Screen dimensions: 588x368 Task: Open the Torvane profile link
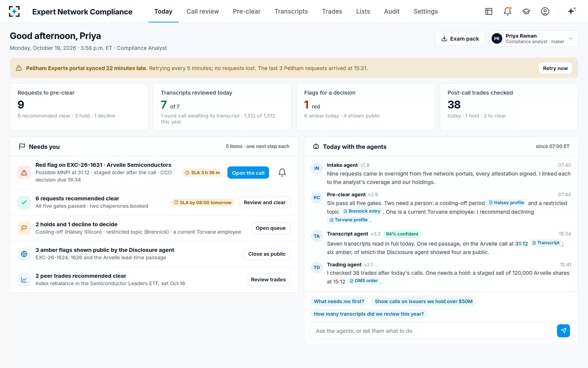(348, 220)
